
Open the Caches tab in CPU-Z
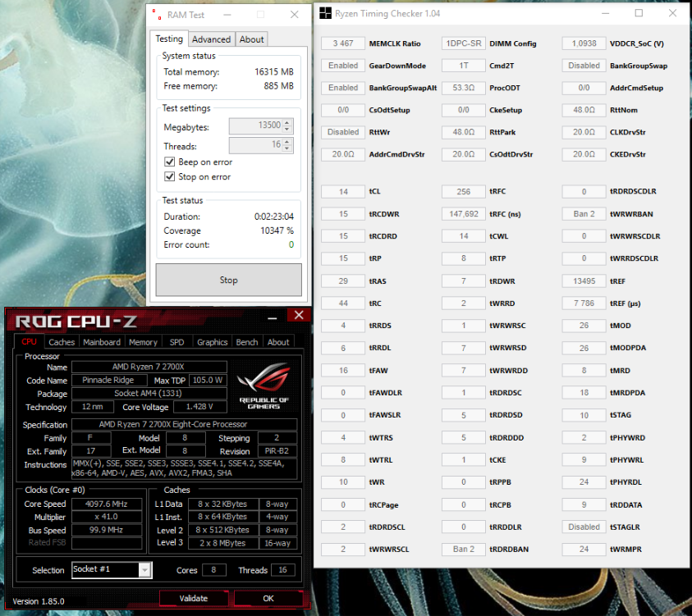click(62, 342)
